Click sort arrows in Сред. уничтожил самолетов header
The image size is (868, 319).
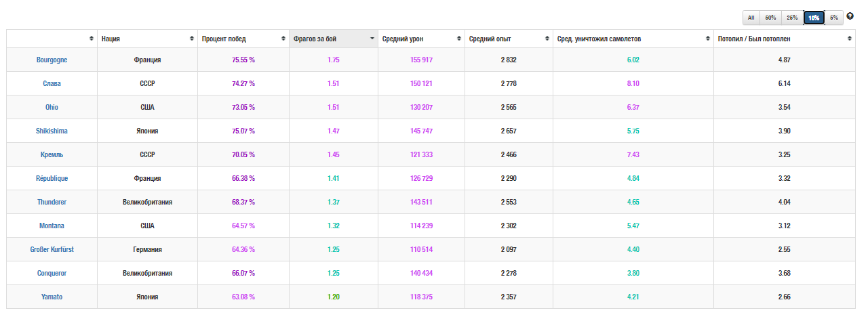pos(707,39)
